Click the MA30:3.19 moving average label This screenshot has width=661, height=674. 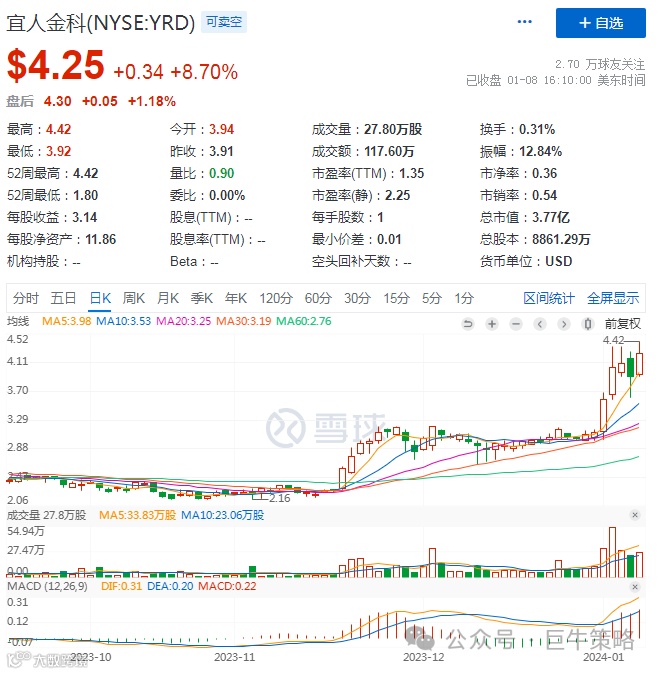coord(244,322)
